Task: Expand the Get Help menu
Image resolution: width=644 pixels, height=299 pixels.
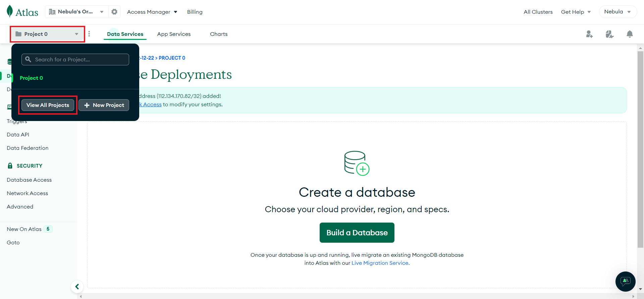Action: tap(576, 12)
